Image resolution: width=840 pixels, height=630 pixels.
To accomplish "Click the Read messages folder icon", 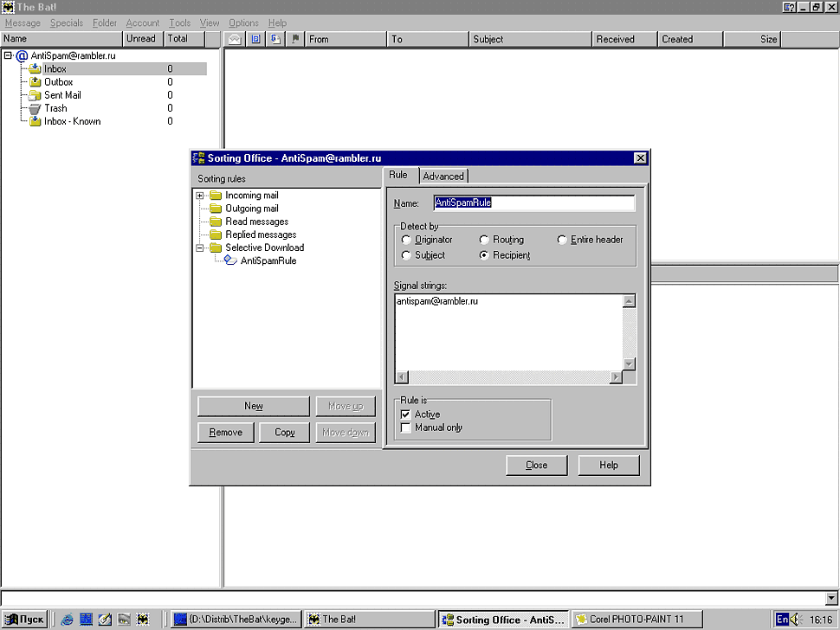I will pos(216,222).
